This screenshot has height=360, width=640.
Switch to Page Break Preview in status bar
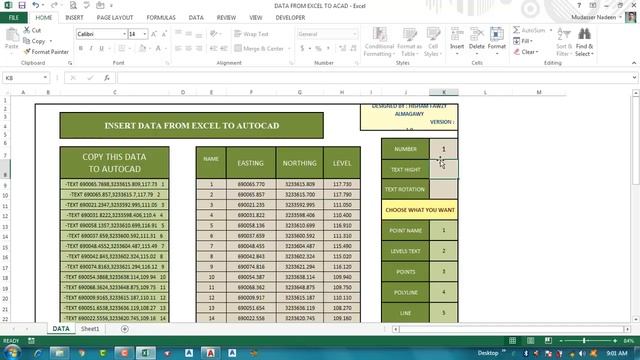548,341
